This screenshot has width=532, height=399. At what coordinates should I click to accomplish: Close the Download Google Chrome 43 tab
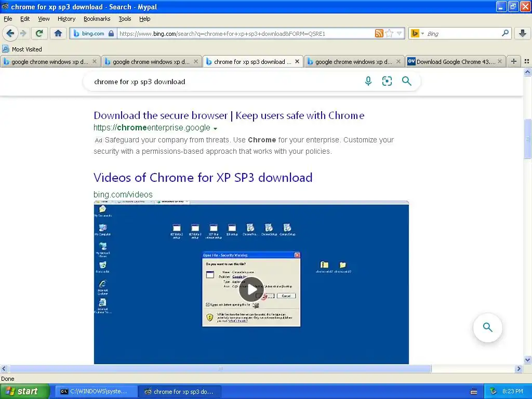point(499,61)
